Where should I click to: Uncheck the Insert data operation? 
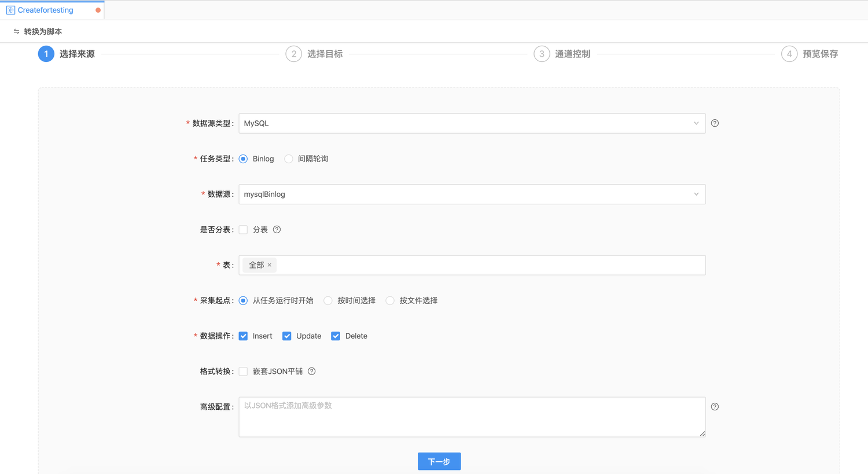[243, 336]
